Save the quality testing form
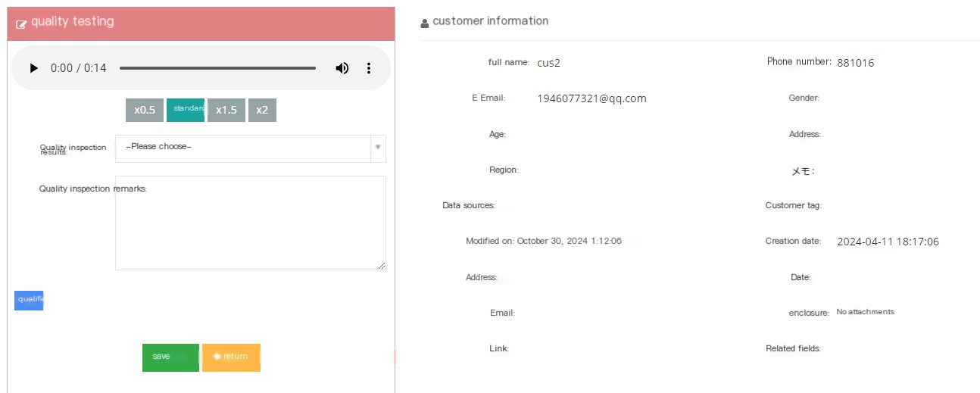The image size is (980, 393). click(x=170, y=357)
